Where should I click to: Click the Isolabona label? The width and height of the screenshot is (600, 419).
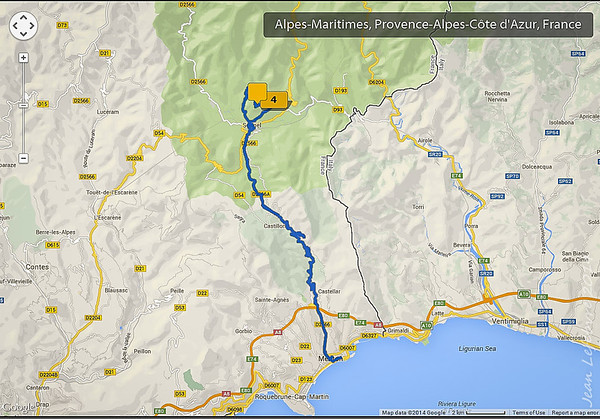pos(561,122)
